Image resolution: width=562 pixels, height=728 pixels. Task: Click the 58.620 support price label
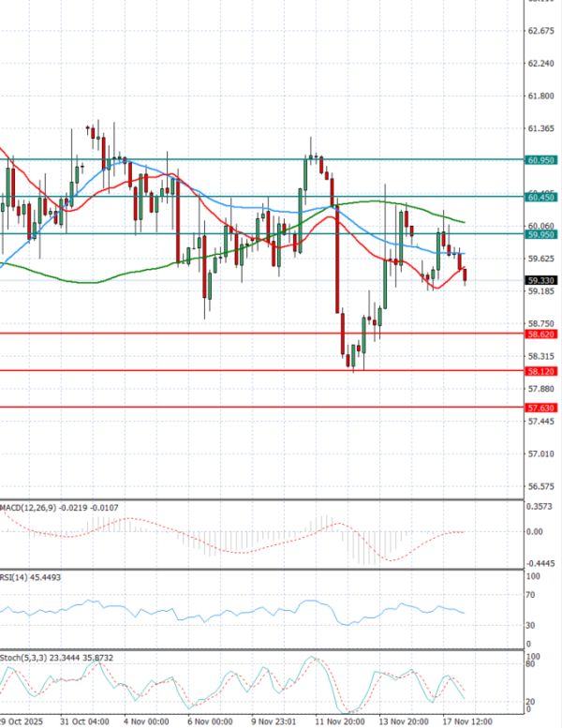[541, 334]
